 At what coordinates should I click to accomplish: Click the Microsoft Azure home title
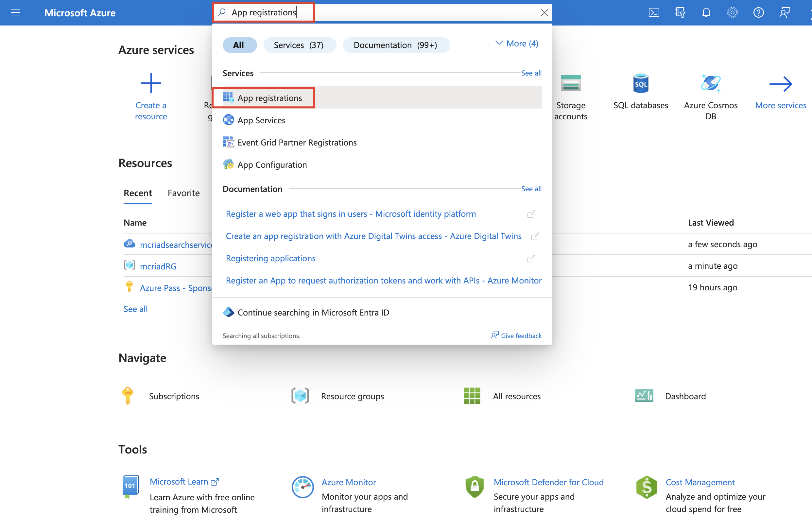[x=80, y=13]
